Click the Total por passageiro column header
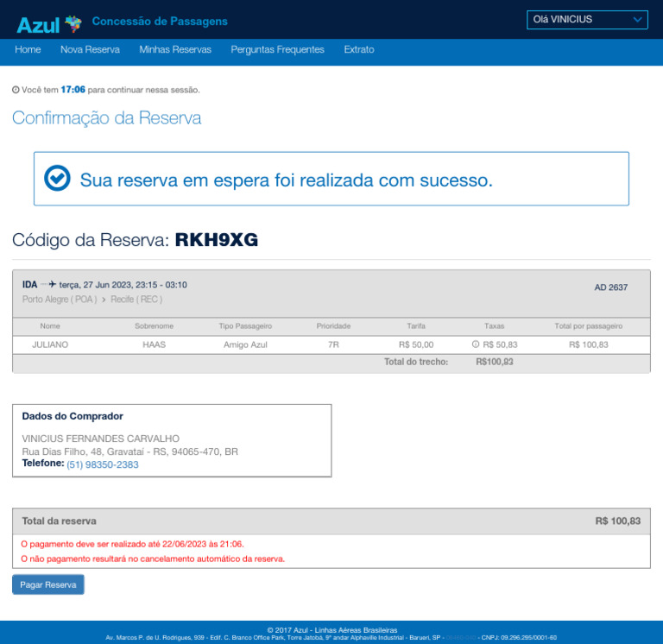Screen dimensions: 663x644 (x=589, y=326)
